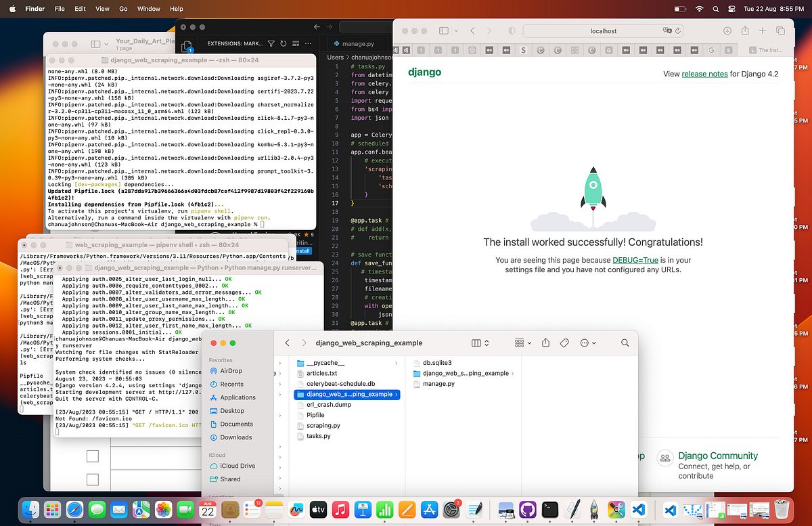This screenshot has height=526, width=812.
Task: Open the Go menu in the menu bar
Action: [122, 9]
